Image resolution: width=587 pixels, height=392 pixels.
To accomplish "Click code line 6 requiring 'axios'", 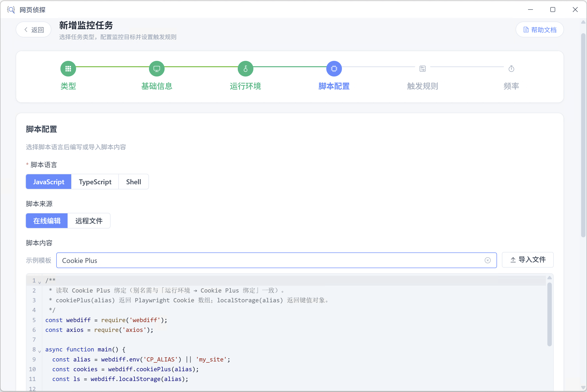I will pyautogui.click(x=99, y=330).
